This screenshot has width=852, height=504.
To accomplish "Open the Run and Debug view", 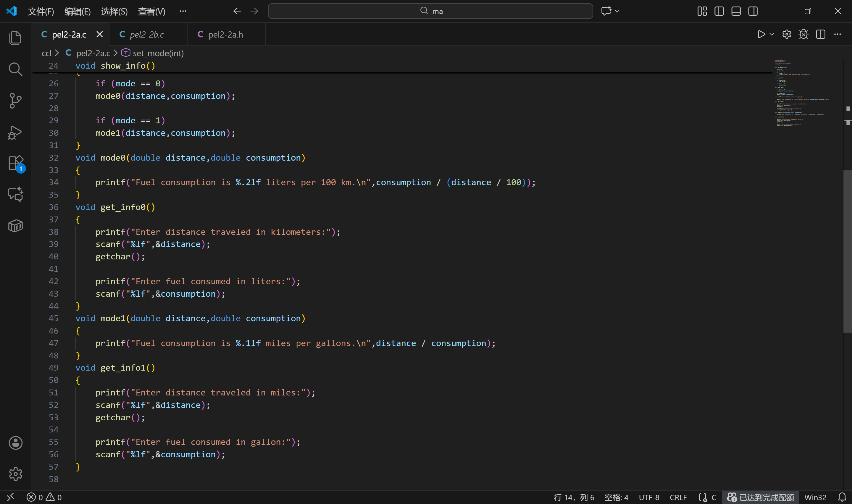I will [15, 133].
